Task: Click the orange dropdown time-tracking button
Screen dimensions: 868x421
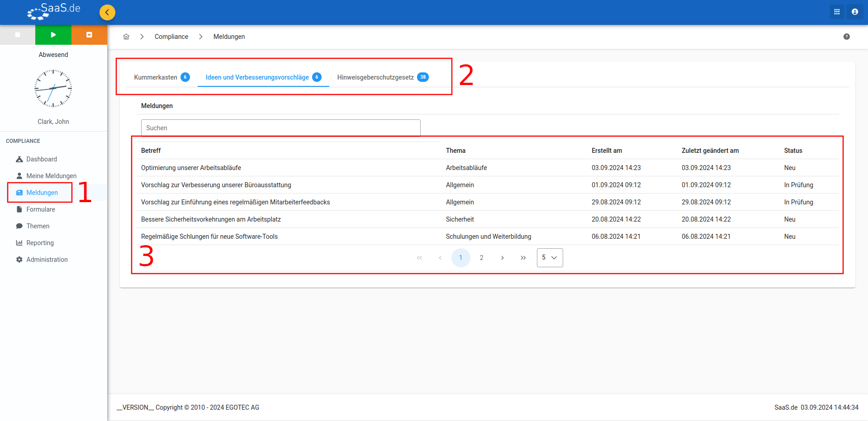Action: click(89, 35)
